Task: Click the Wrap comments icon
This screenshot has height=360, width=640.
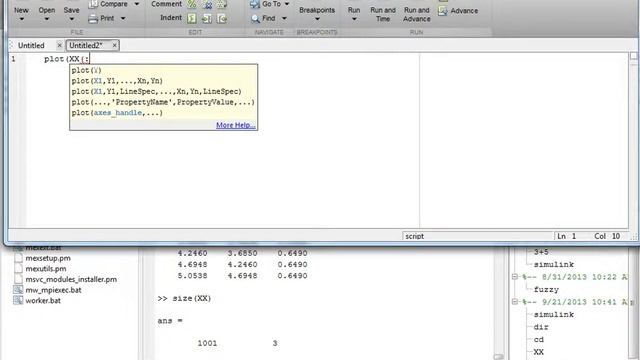Action: pos(222,4)
